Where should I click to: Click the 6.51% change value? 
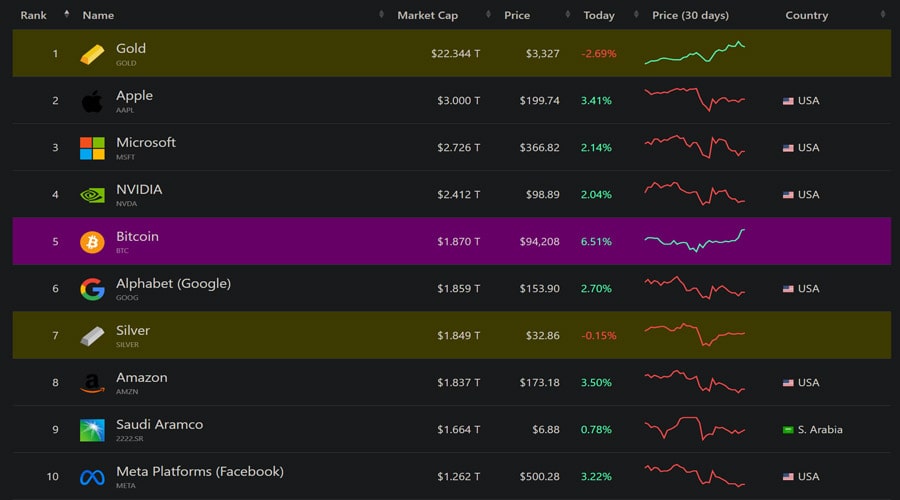[596, 242]
